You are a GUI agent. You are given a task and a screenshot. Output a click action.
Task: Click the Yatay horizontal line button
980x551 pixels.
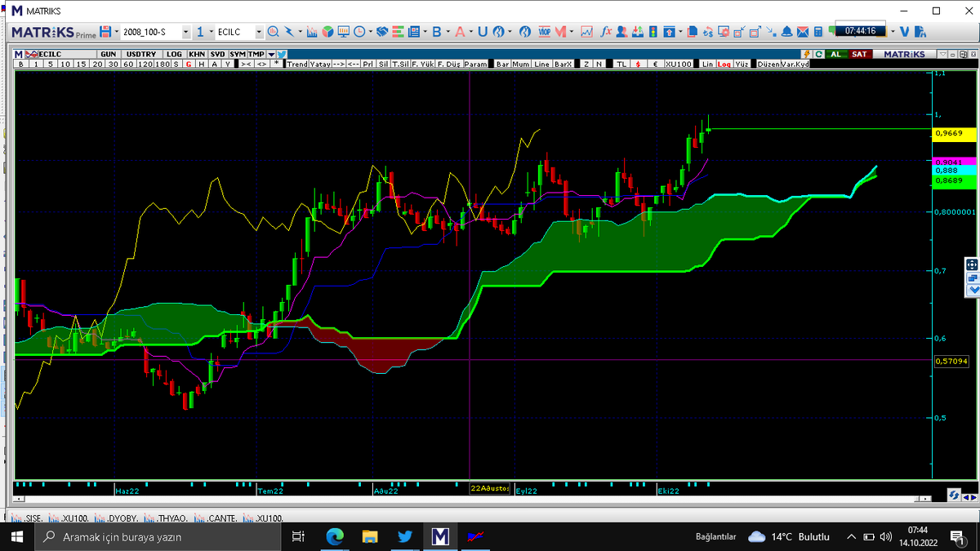tap(320, 64)
